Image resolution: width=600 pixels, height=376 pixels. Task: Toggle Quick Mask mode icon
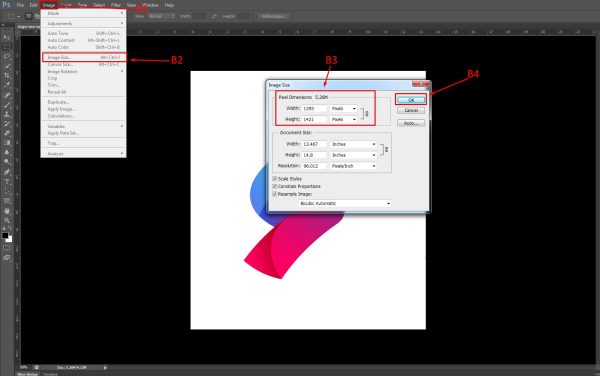7,248
